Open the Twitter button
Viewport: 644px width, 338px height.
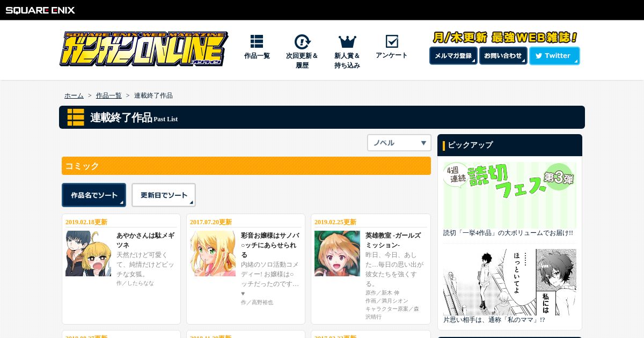pyautogui.click(x=554, y=56)
